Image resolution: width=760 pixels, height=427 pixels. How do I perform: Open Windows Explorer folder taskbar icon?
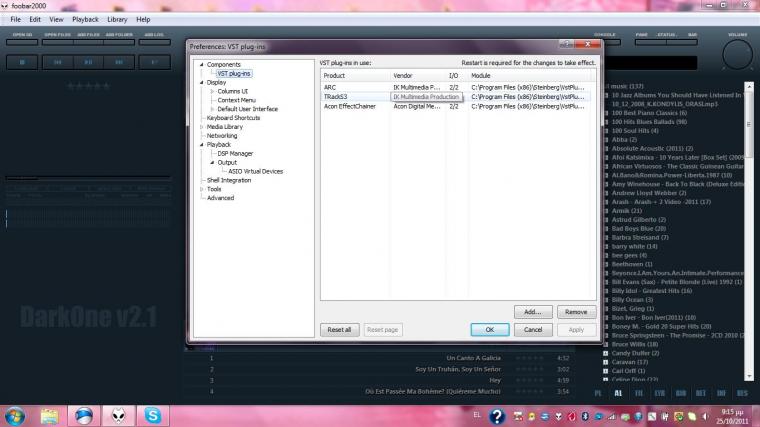pos(49,416)
